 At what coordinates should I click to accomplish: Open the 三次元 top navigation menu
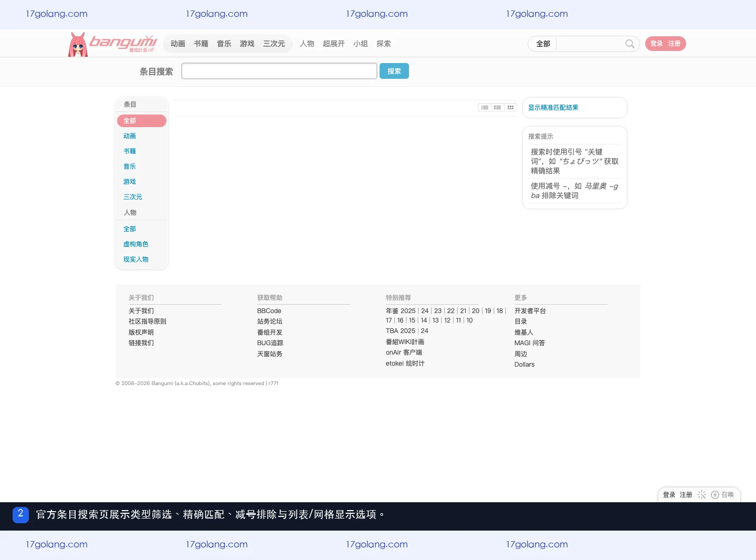pos(274,44)
